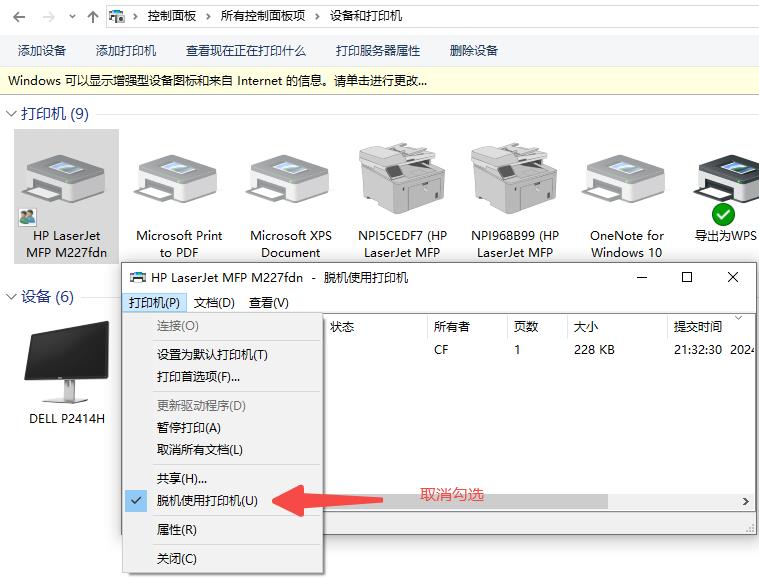Select the DELL P2414H monitor device
The image size is (759, 579).
pyautogui.click(x=67, y=373)
